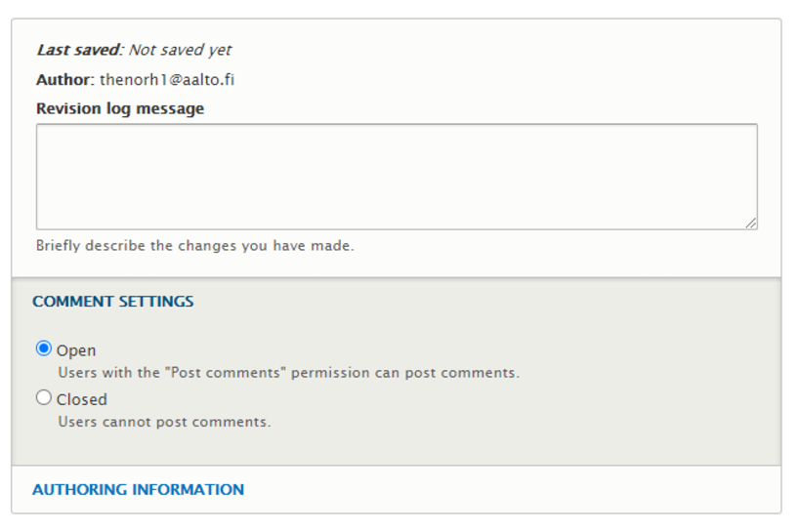Expand the Authoring Information section
The width and height of the screenshot is (800, 532).
(138, 489)
